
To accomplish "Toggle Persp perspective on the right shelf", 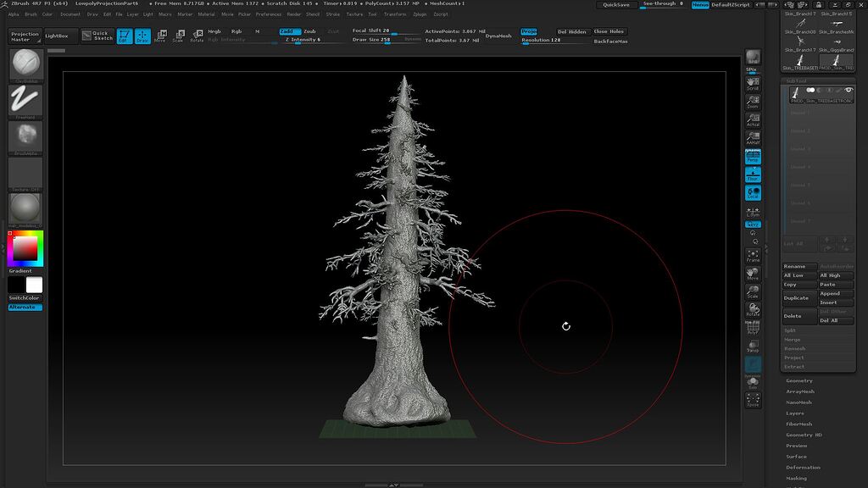I will coord(752,156).
